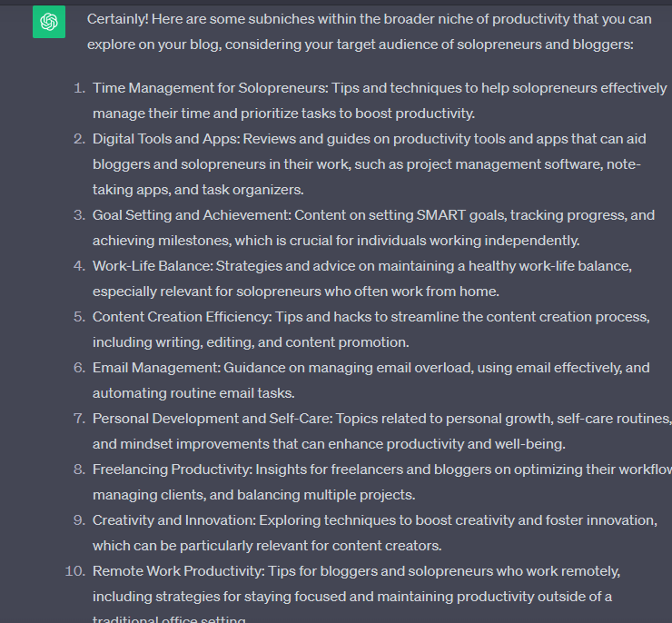Click the 'Email Management' item heading
Screen dimensions: 672x623
point(156,368)
